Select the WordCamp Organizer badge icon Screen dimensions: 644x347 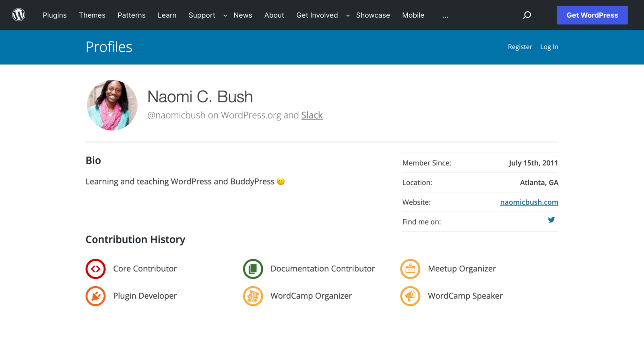pyautogui.click(x=253, y=296)
